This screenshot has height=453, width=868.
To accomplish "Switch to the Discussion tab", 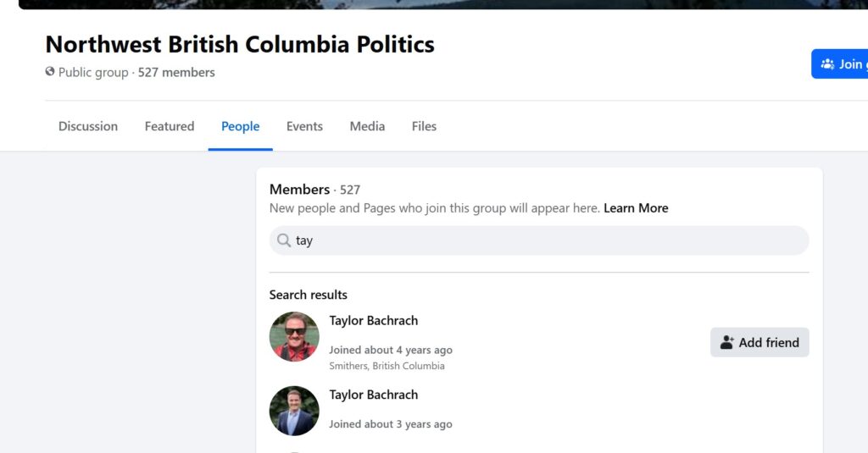I will coord(88,126).
